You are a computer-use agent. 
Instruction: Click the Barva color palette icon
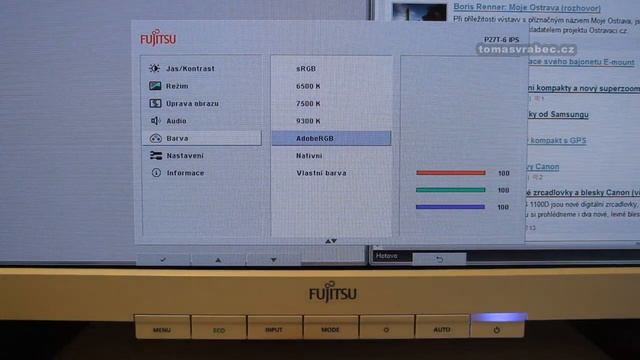click(x=156, y=138)
